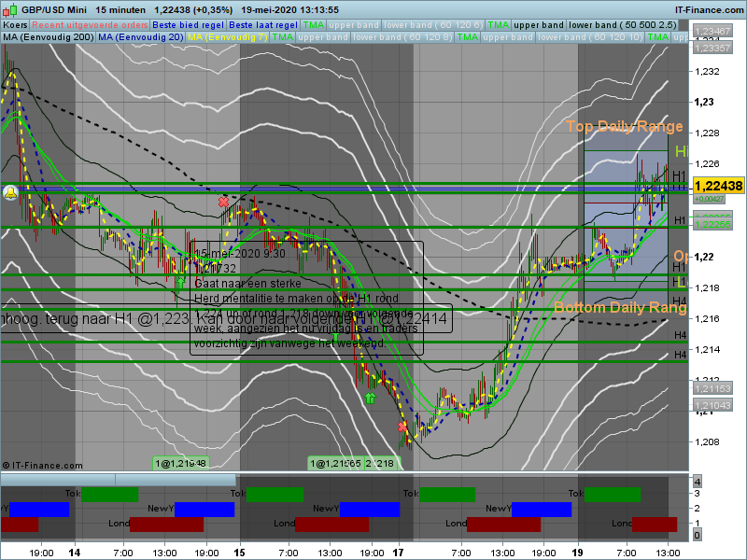Click the 1,23357 price level tag
This screenshot has width=747, height=560.
click(x=712, y=48)
